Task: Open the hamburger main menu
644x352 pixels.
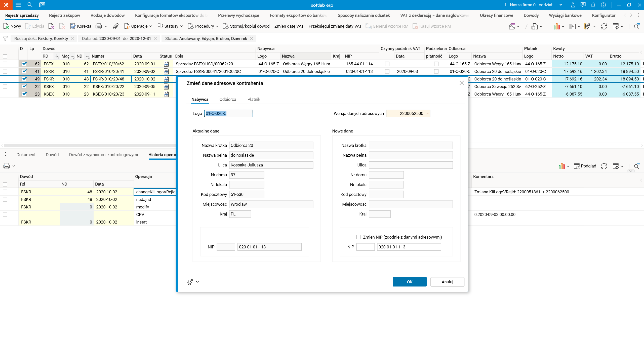Action: (18, 5)
